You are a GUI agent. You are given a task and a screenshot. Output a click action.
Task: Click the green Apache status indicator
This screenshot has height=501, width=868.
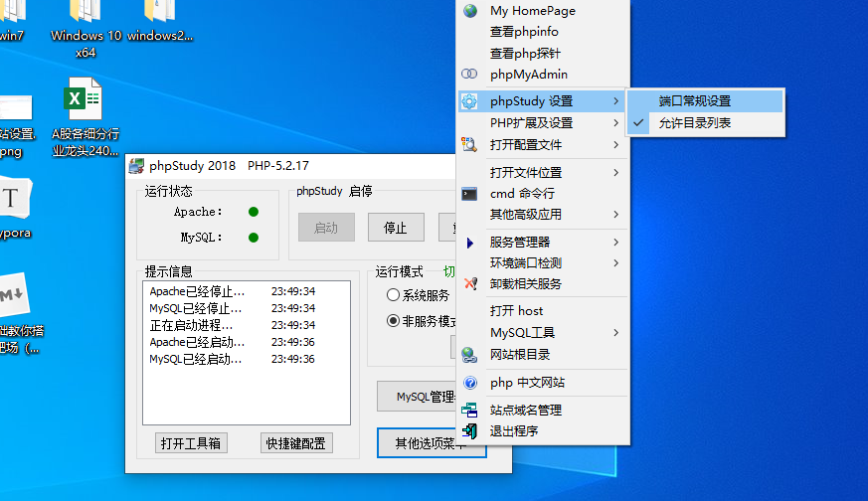(x=254, y=212)
